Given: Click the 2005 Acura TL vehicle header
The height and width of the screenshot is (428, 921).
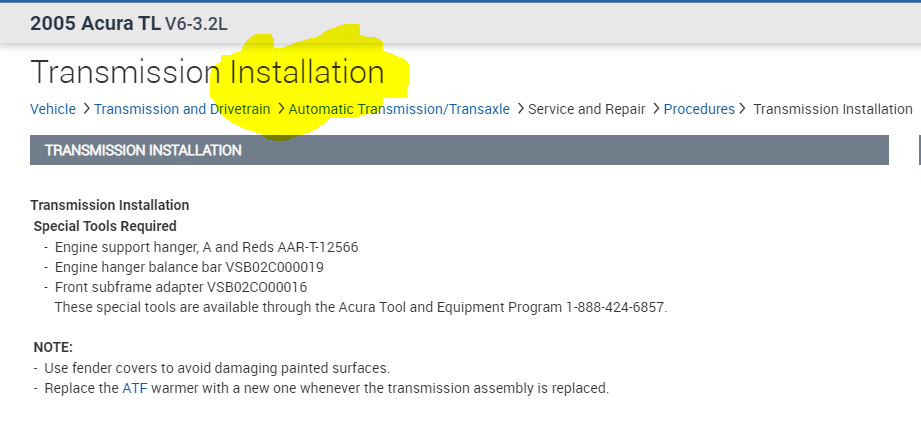Looking at the screenshot, I should pyautogui.click(x=129, y=23).
